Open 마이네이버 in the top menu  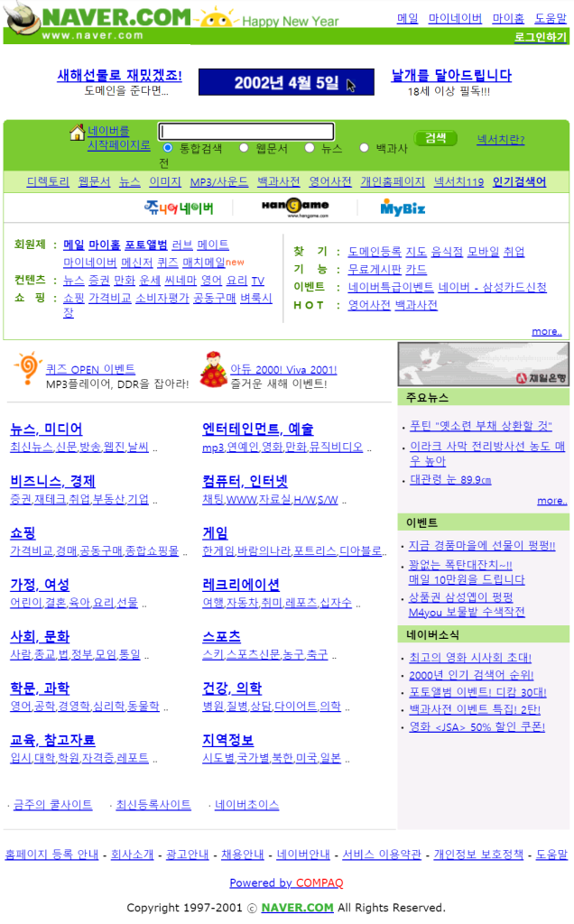tap(455, 18)
